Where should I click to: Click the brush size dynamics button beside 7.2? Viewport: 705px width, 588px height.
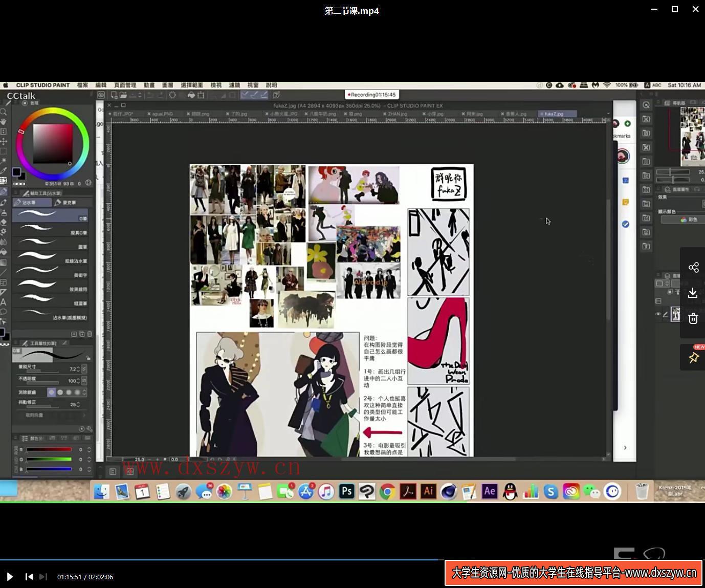[84, 368]
